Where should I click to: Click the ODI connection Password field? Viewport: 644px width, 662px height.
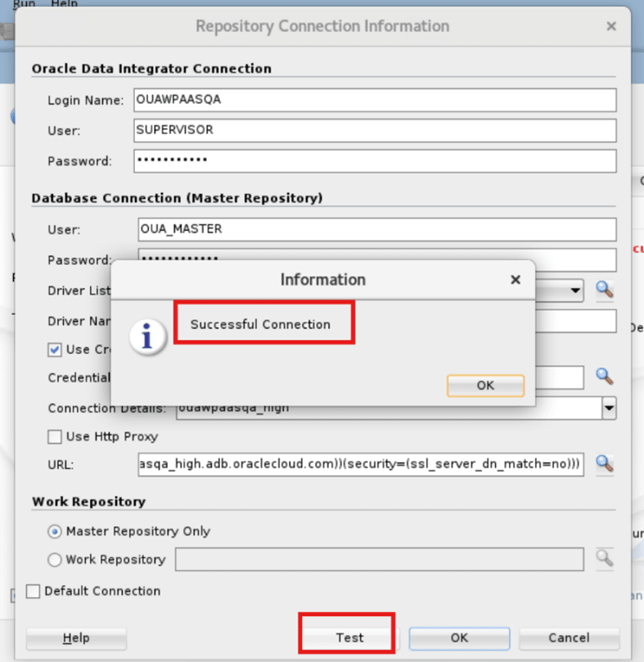click(375, 161)
